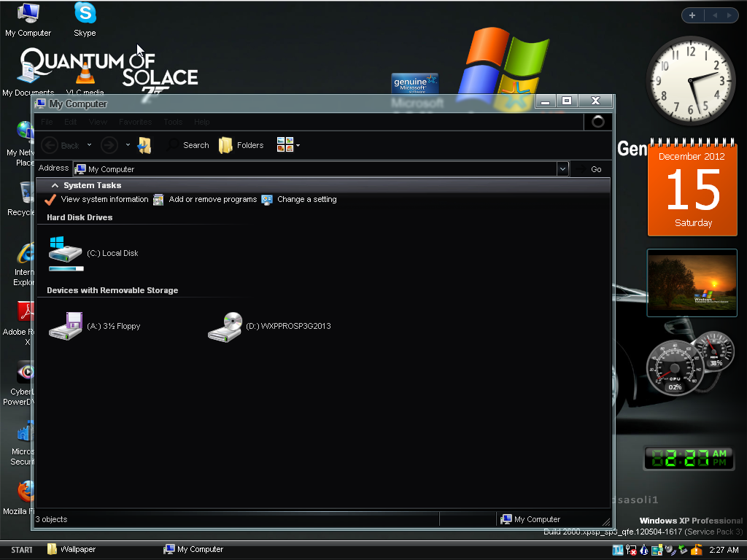
Task: Open the View menu
Action: [98, 122]
